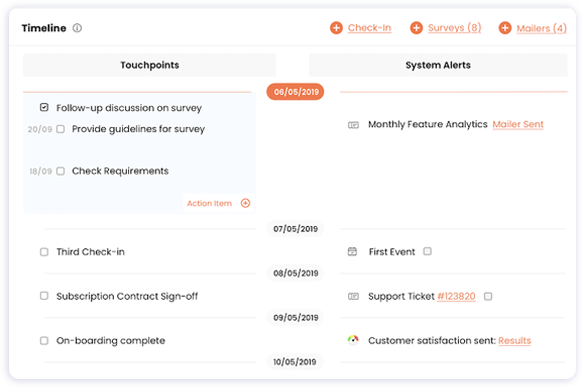Check the Provide guidelines for survey box

60,129
